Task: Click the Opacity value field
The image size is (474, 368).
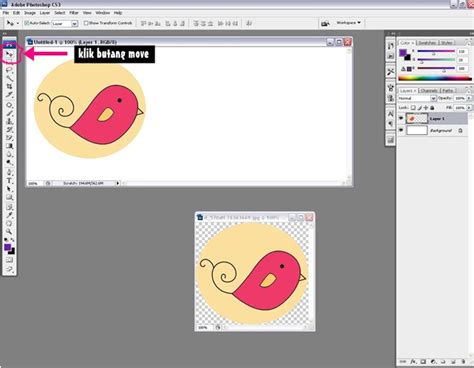Action: click(460, 98)
